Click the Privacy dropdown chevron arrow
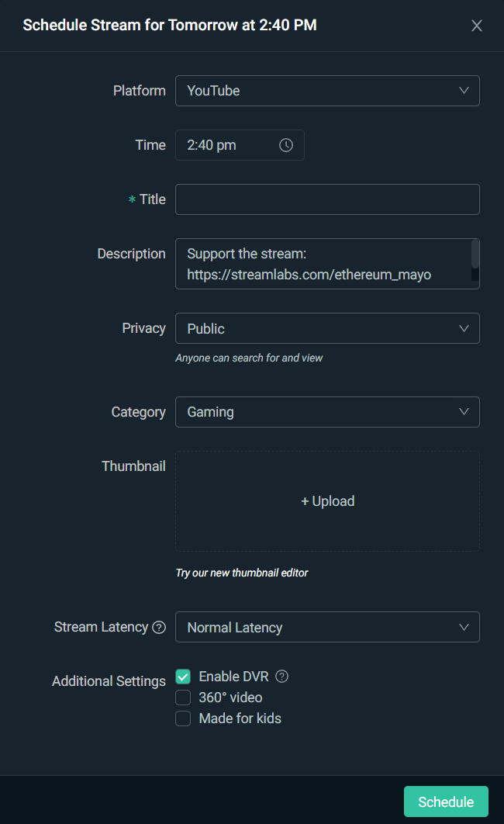The width and height of the screenshot is (504, 824). click(464, 328)
